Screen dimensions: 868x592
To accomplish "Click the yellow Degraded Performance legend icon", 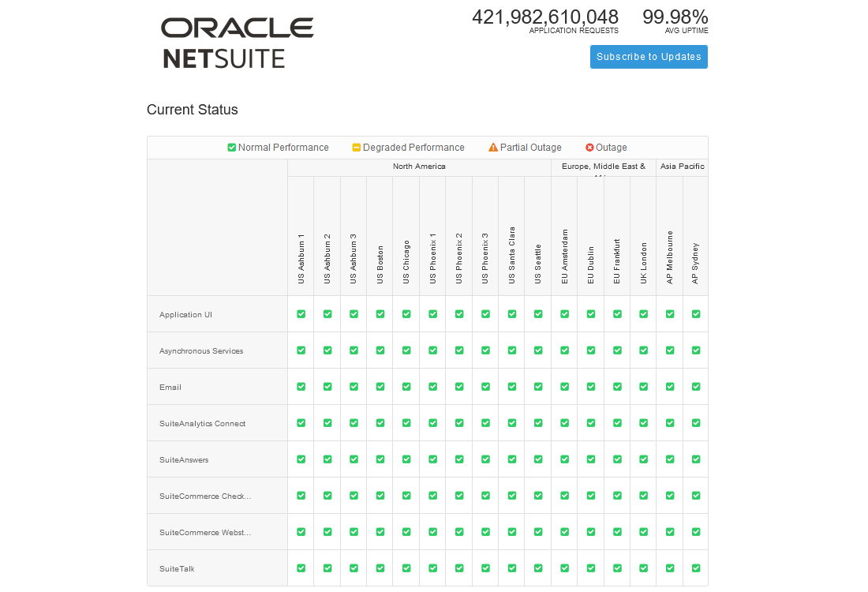I will (x=356, y=148).
